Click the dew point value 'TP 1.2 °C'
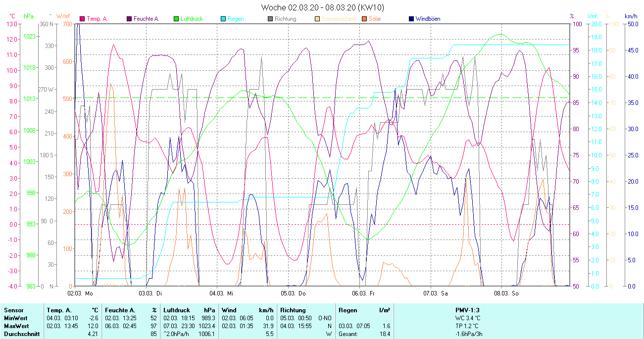The height and width of the screenshot is (339, 644). [468, 326]
